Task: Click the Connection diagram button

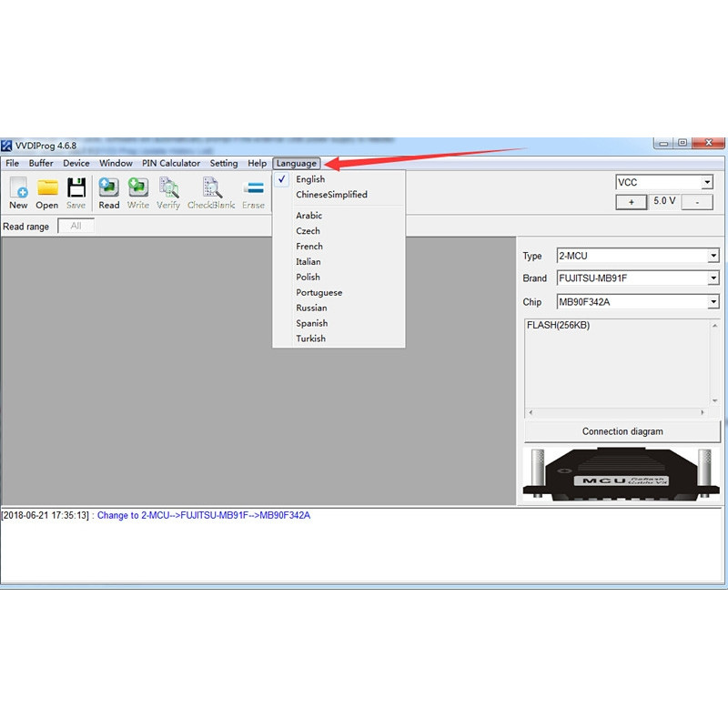Action: click(622, 431)
